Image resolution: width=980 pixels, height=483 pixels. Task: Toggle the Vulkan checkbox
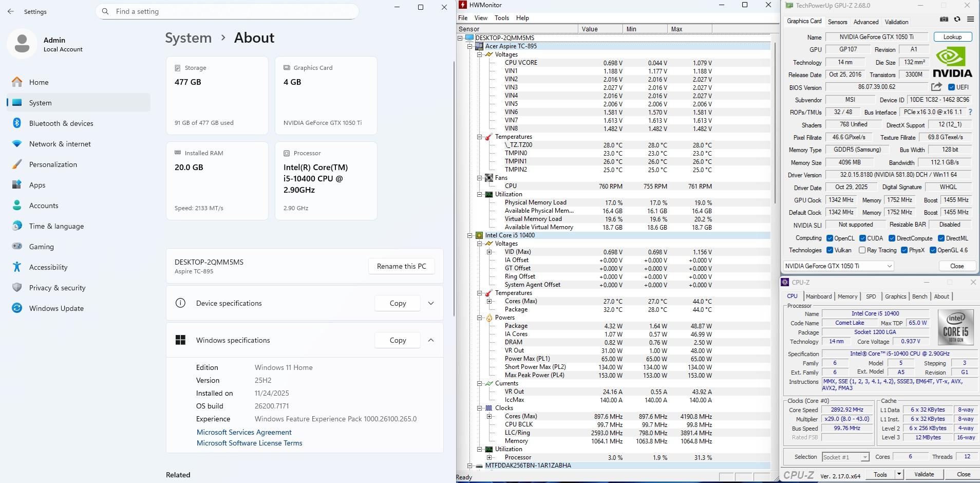(830, 250)
